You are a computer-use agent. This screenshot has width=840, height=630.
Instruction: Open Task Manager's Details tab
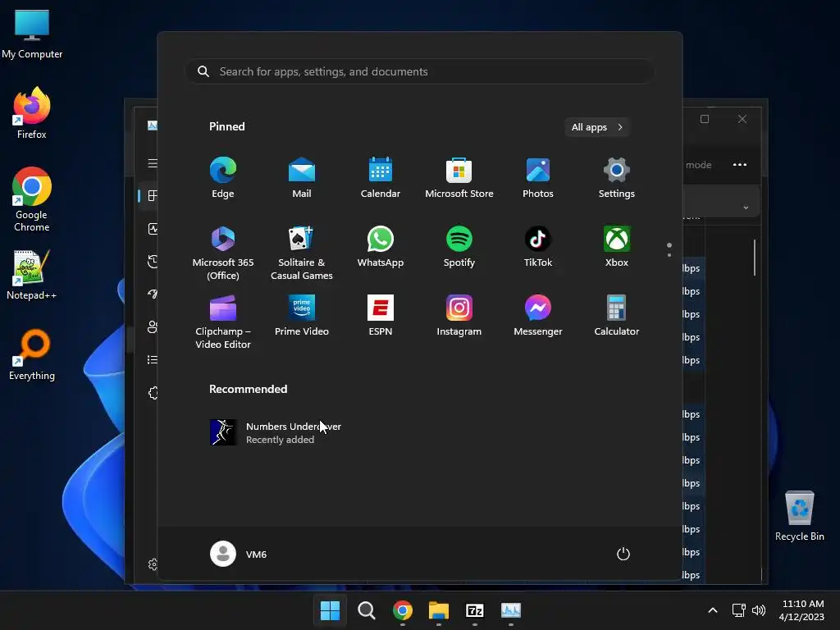[x=153, y=359]
